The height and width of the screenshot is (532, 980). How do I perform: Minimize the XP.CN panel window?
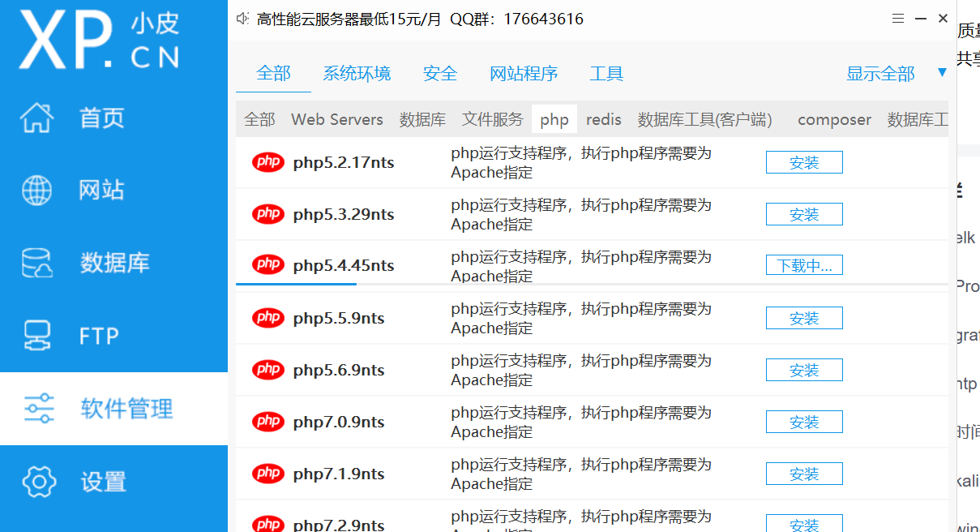(921, 18)
